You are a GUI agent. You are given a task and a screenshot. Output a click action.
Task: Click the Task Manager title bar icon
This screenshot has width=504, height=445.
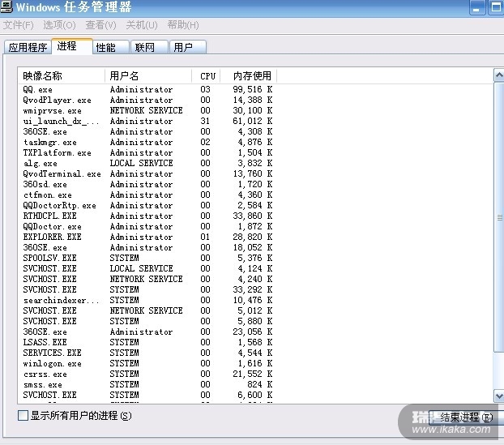[x=6, y=6]
